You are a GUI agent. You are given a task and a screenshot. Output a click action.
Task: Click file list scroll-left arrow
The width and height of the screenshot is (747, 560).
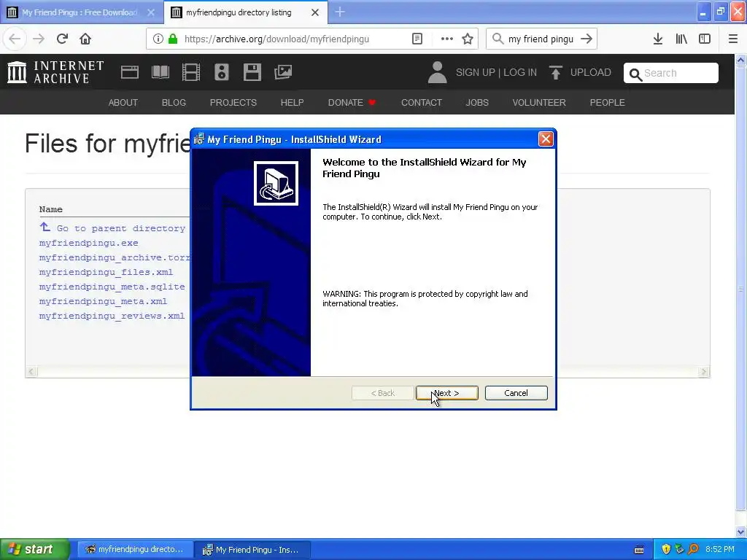[31, 371]
